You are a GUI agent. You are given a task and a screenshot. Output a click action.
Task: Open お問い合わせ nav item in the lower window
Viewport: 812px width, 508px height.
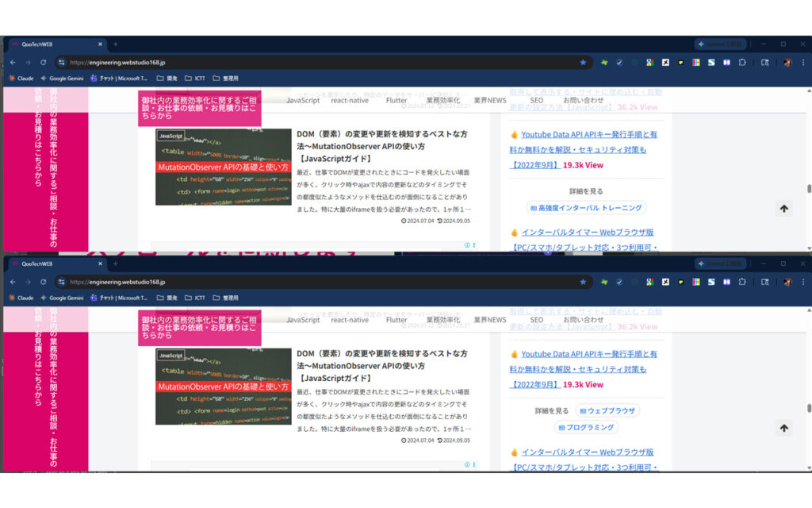click(x=583, y=320)
